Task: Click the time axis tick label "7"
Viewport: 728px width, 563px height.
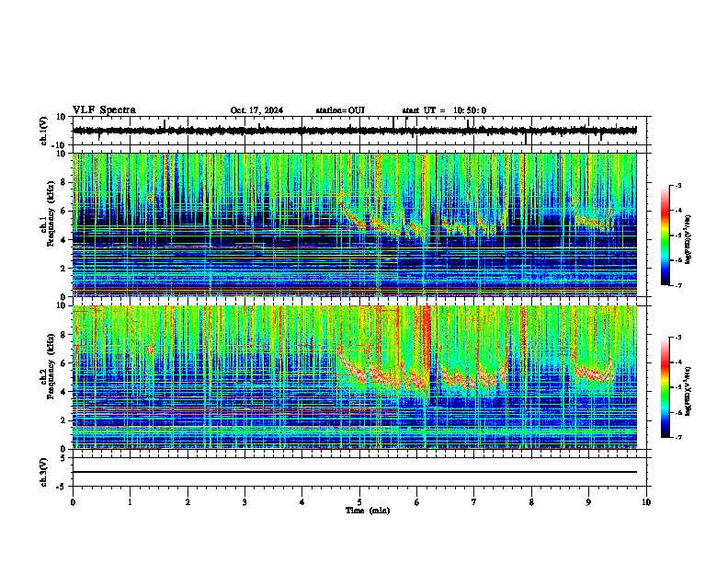Action: click(474, 502)
